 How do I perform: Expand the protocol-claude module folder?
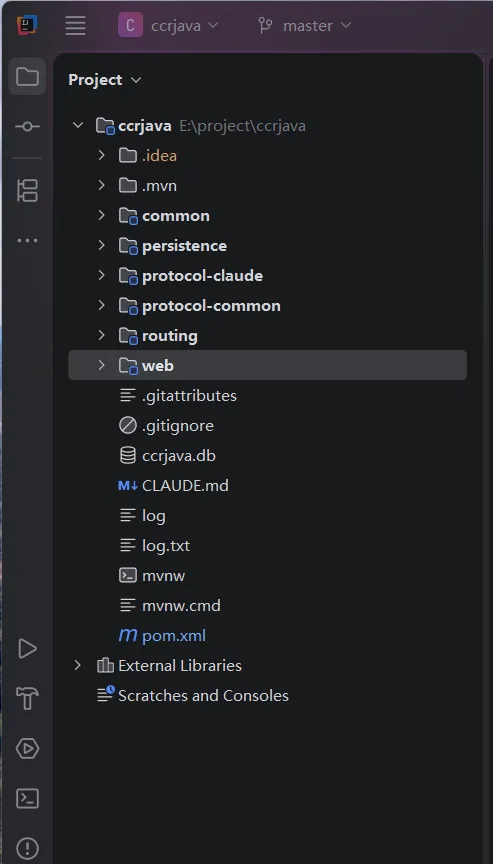[101, 276]
